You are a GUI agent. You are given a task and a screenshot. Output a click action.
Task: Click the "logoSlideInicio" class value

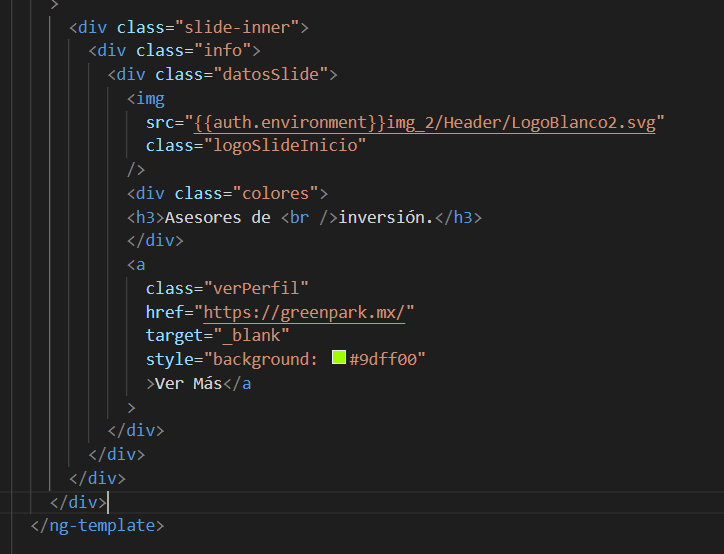(285, 146)
